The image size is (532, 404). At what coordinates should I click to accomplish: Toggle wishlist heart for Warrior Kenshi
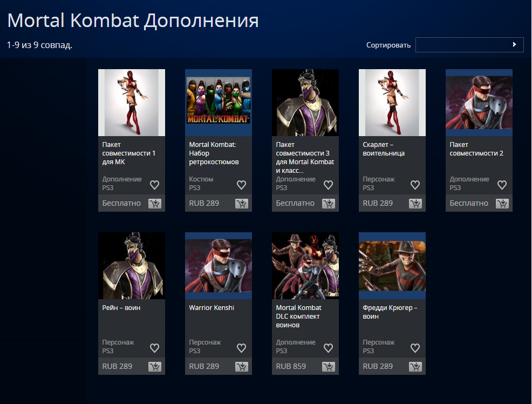click(x=241, y=348)
